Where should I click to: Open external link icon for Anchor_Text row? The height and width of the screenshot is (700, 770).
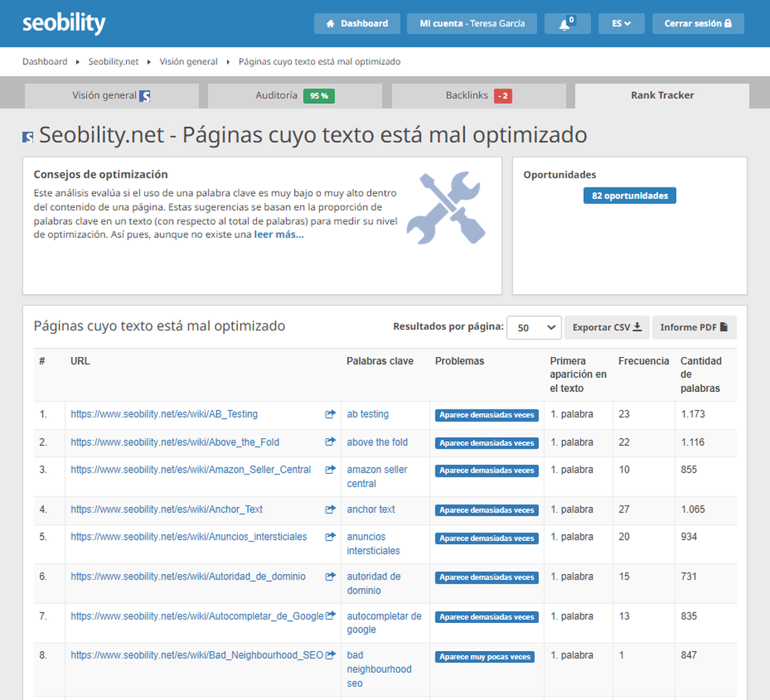330,510
